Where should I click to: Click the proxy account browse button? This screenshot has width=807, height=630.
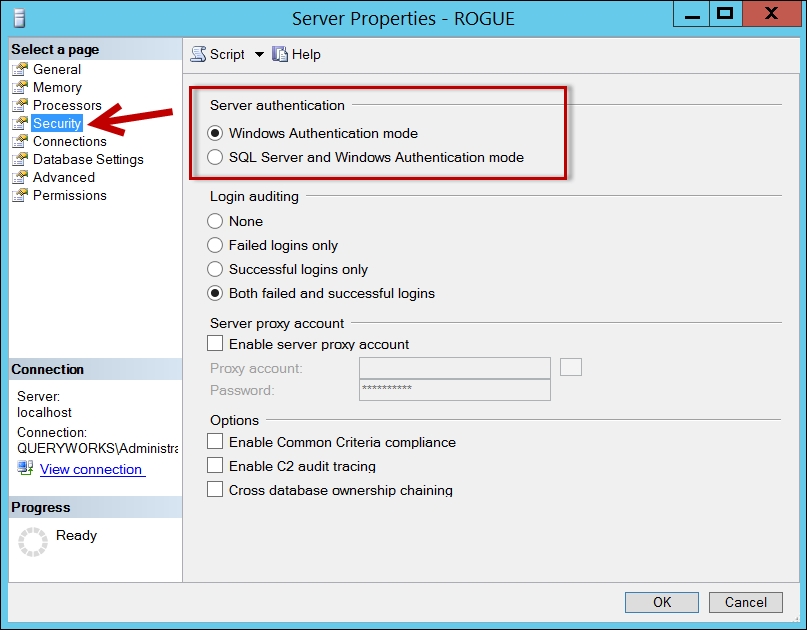571,368
